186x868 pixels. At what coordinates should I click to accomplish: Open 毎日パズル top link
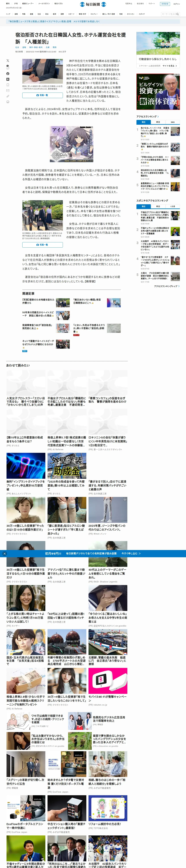coord(58,4)
